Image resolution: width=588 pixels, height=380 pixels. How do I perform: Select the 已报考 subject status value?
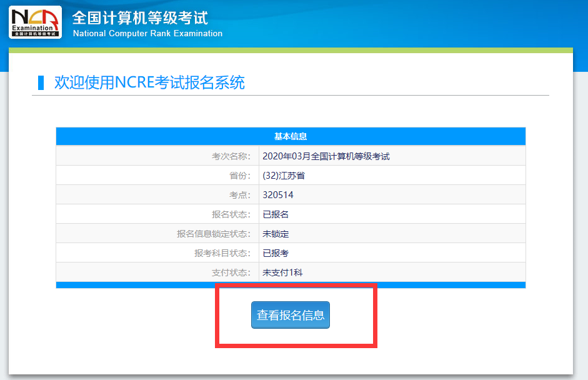(x=276, y=253)
